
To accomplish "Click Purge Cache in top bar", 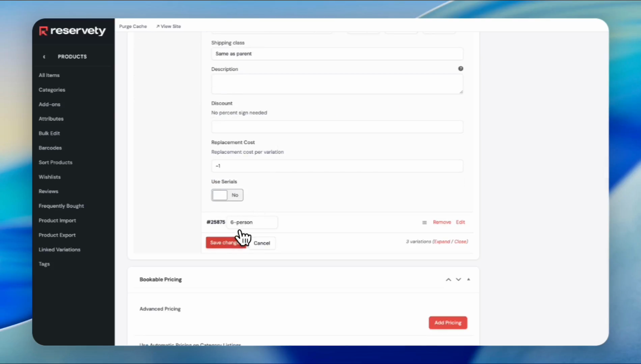I will coord(133,26).
